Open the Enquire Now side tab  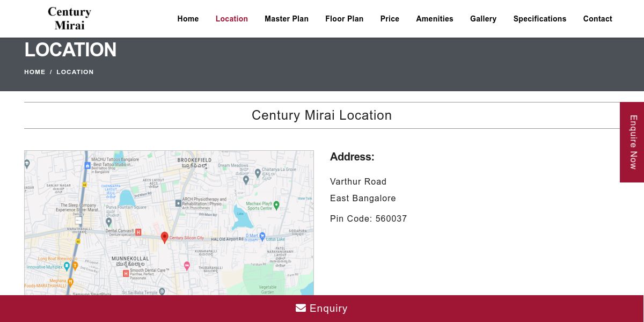632,142
